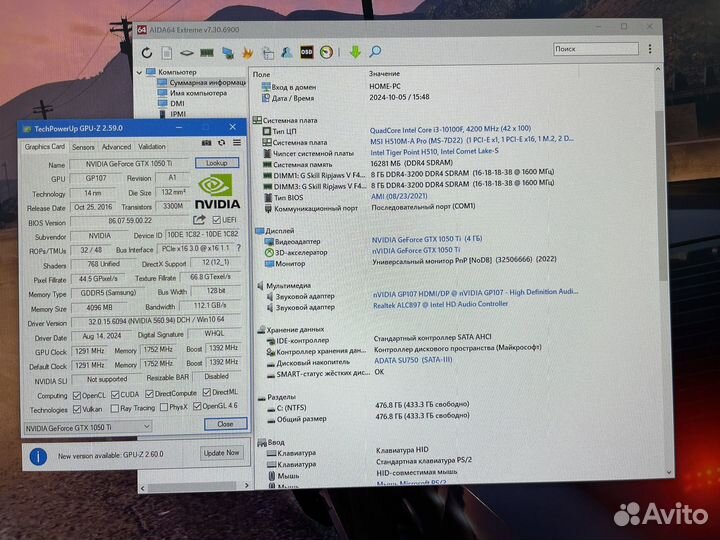Click the motherboard chip toolbar icon in AIDA64
This screenshot has width=720, height=540.
pyautogui.click(x=186, y=53)
